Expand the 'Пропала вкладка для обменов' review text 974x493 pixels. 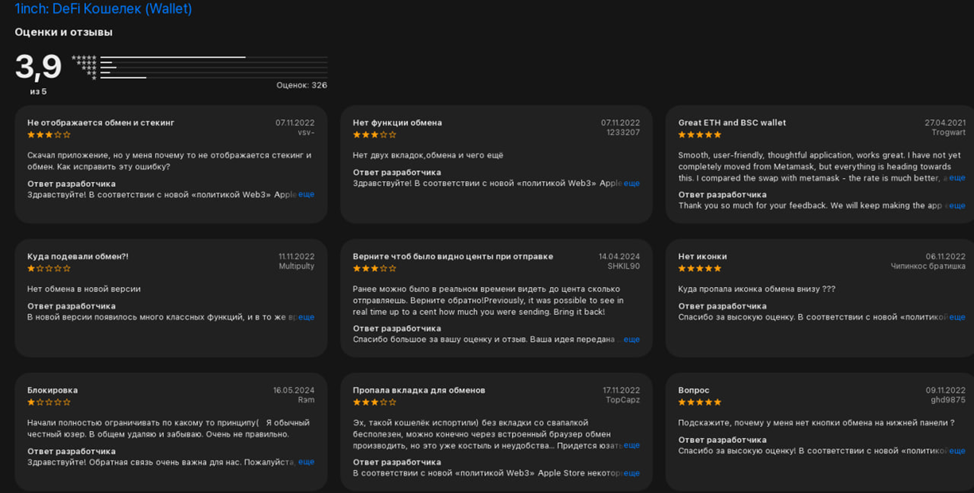click(x=632, y=446)
